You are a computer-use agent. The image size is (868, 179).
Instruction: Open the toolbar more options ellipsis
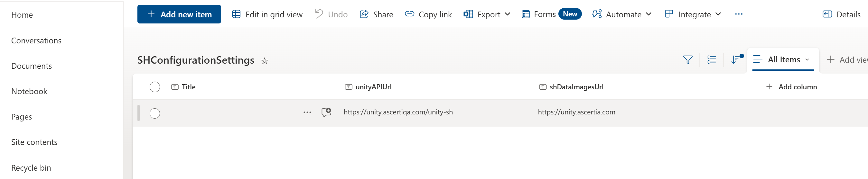click(739, 14)
